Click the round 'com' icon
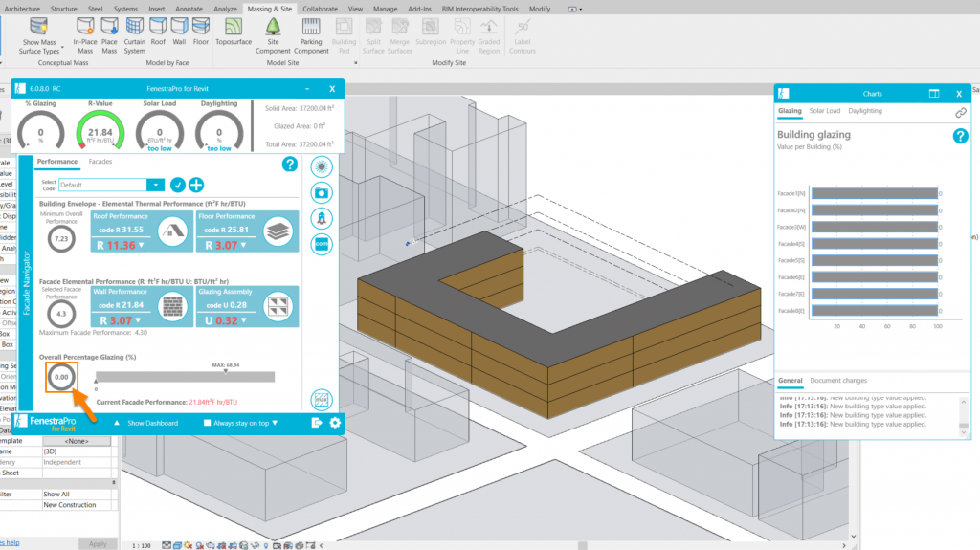The image size is (980, 550). tap(322, 244)
